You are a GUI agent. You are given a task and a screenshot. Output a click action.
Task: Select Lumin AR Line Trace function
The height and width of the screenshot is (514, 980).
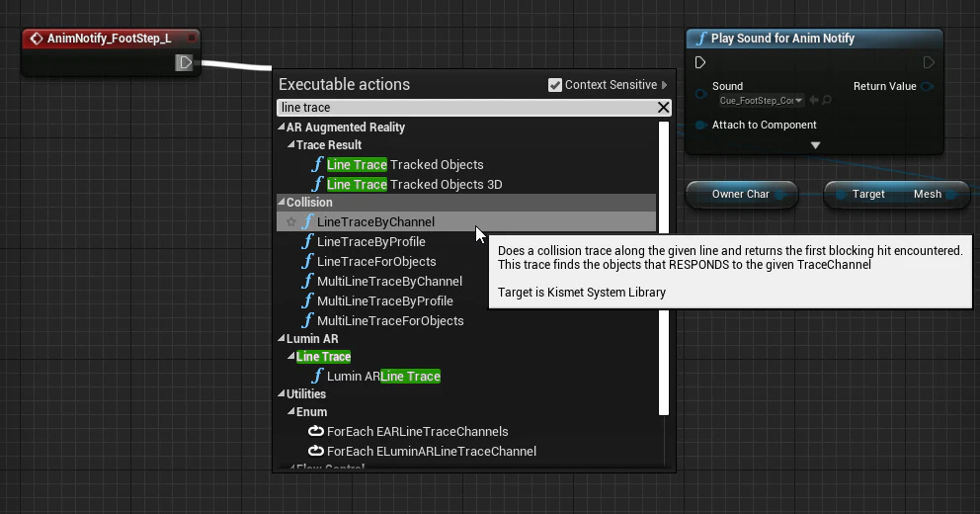(x=383, y=376)
